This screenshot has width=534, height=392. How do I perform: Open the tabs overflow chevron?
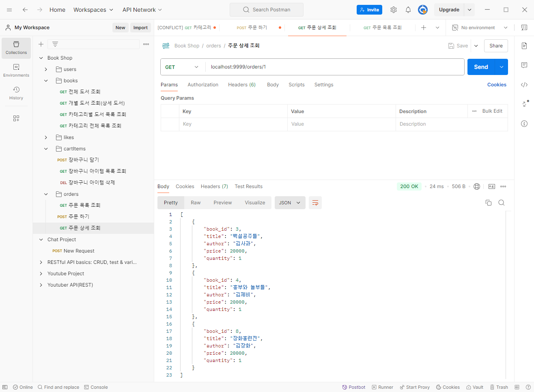(437, 28)
